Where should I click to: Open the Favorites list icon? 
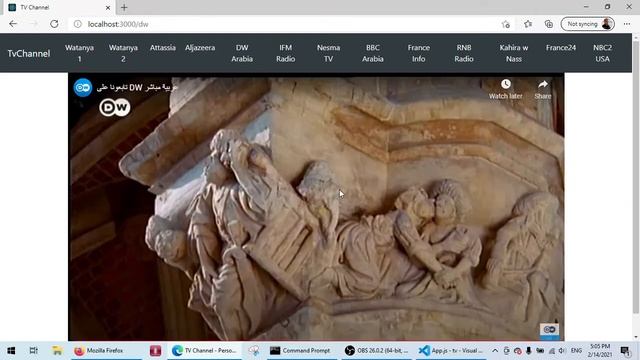(528, 24)
